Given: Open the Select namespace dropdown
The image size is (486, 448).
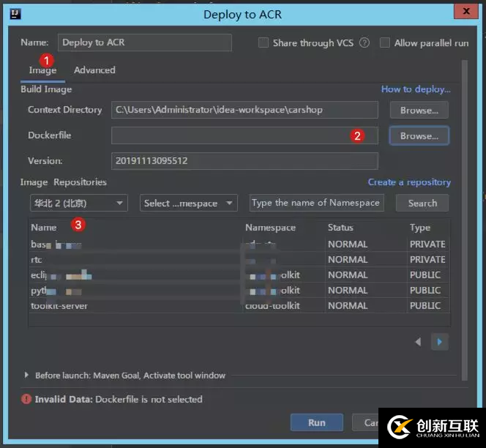Looking at the screenshot, I should click(x=188, y=203).
